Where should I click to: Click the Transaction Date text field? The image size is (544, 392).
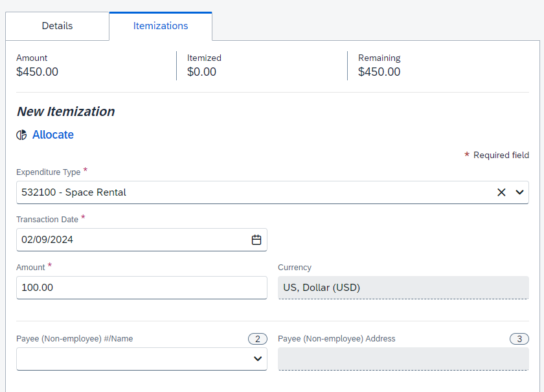point(130,239)
